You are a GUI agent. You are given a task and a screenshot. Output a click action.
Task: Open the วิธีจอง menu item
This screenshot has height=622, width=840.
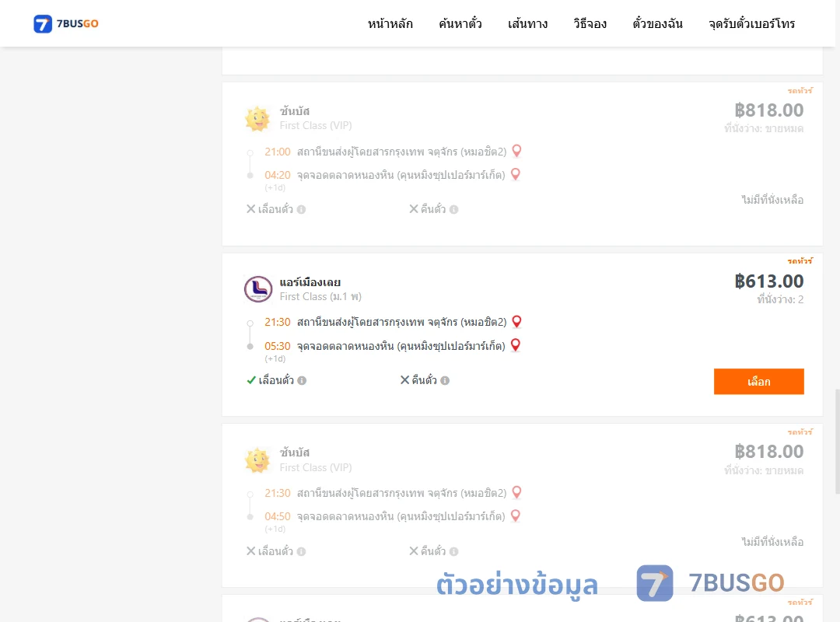point(590,23)
